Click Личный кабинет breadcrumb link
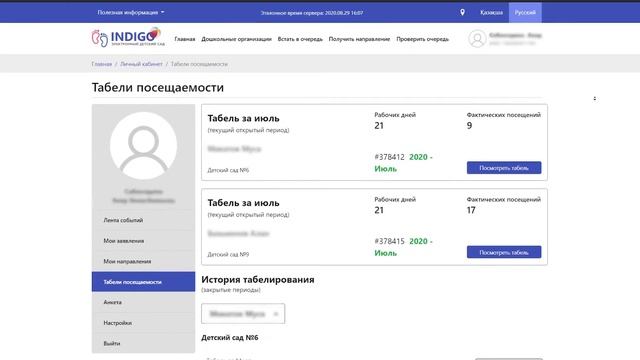The width and height of the screenshot is (640, 360). [141, 64]
